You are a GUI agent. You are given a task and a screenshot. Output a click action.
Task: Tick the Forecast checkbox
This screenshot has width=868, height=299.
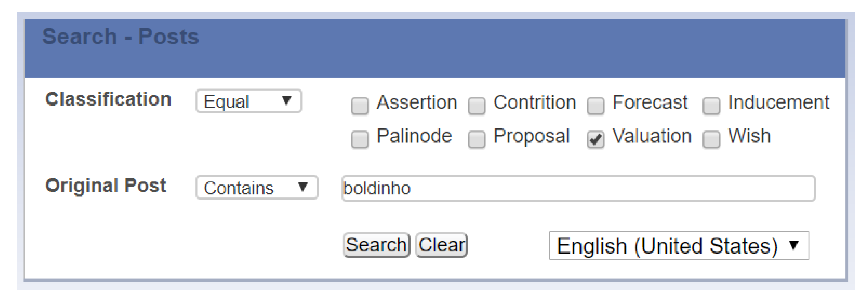[x=596, y=106]
